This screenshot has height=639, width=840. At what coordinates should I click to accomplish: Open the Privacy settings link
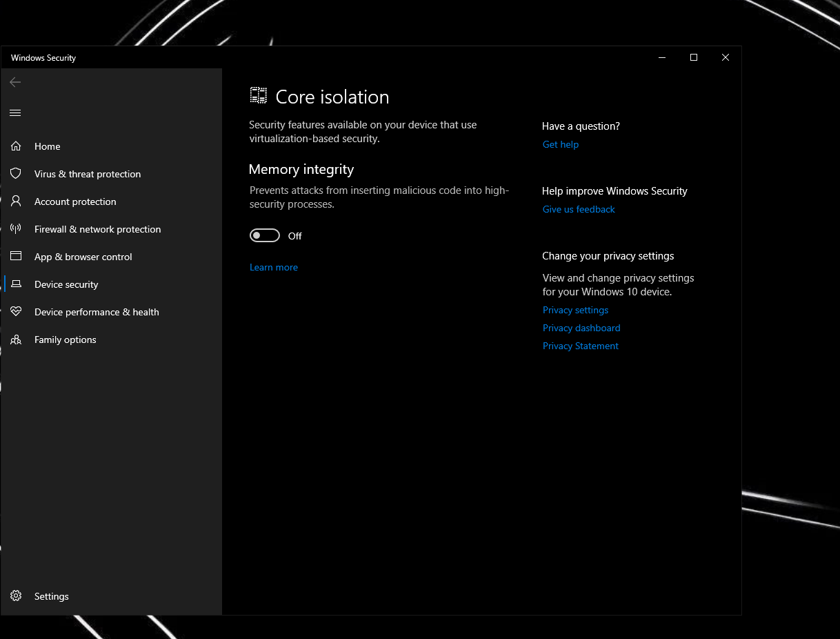575,310
